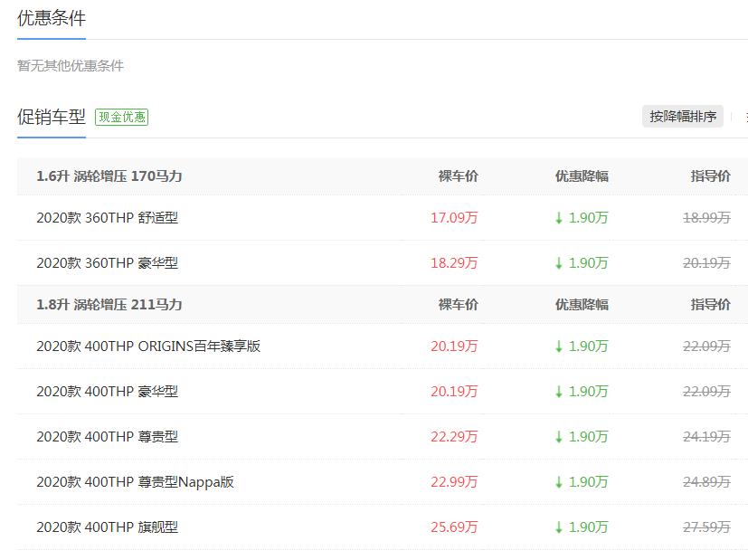
Task: Click the strikethrough 24.89万 guide price
Action: point(706,482)
